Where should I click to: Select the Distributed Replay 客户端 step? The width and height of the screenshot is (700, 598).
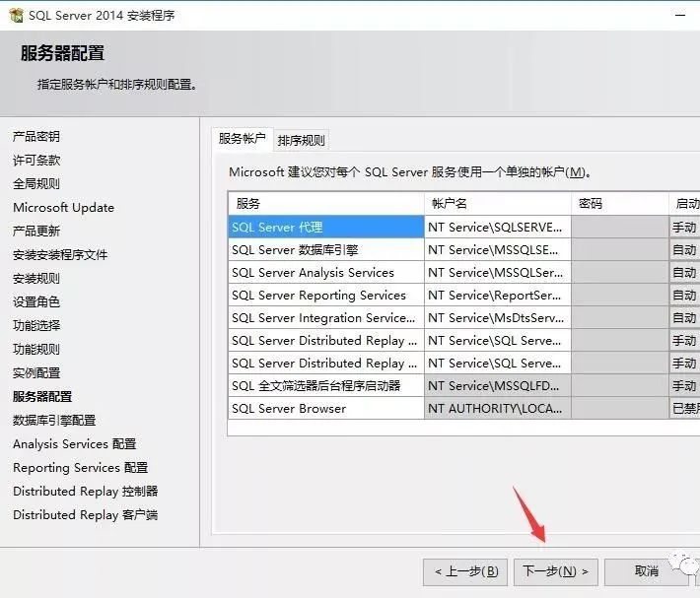[x=85, y=514]
